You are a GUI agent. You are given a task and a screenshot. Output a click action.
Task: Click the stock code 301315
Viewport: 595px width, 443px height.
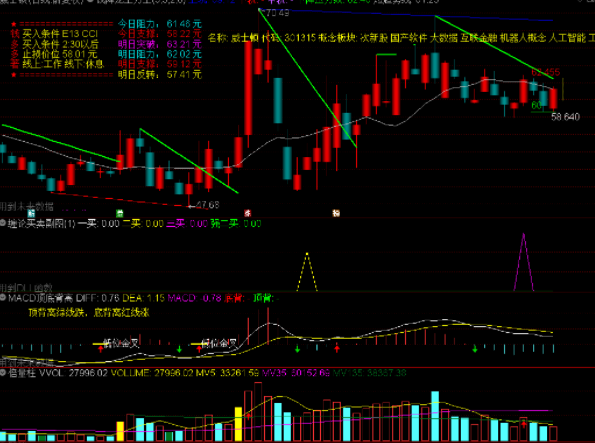click(300, 38)
